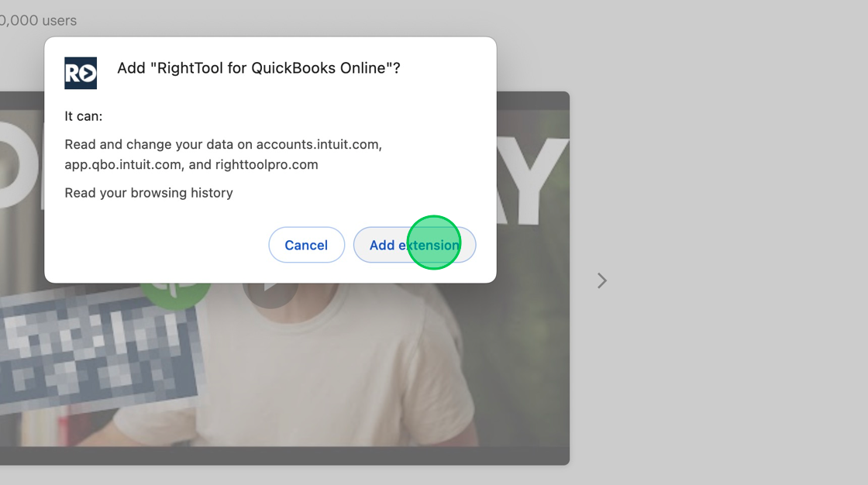Click the Read your browsing history permission
This screenshot has width=868, height=485.
pyautogui.click(x=149, y=193)
